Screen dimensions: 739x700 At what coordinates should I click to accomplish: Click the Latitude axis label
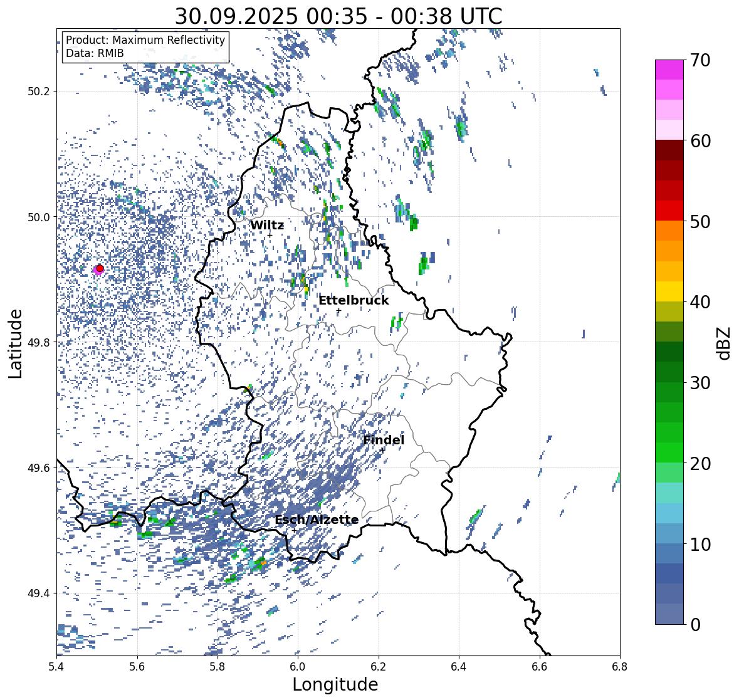coord(15,343)
